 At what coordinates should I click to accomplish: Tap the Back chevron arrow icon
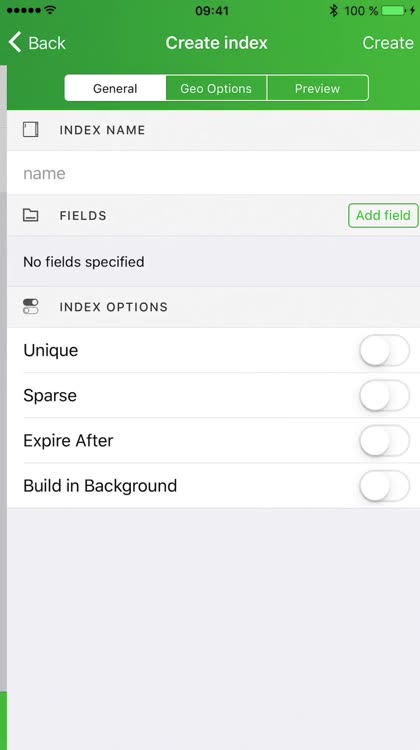pos(15,43)
